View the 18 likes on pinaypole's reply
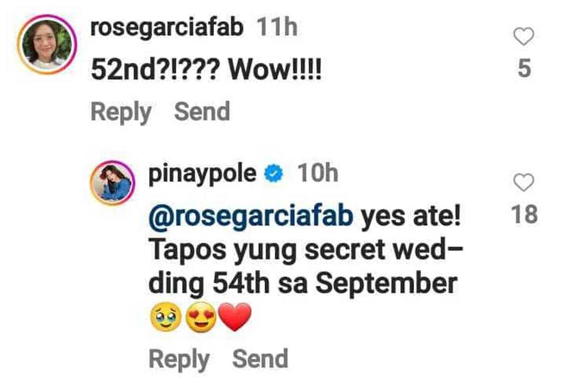The width and height of the screenshot is (562, 392). [524, 214]
